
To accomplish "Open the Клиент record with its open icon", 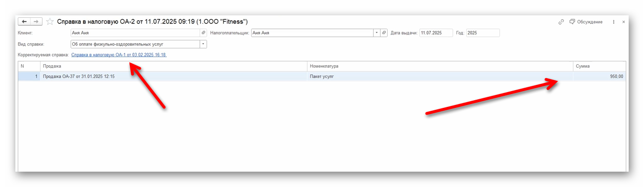I will pos(203,33).
